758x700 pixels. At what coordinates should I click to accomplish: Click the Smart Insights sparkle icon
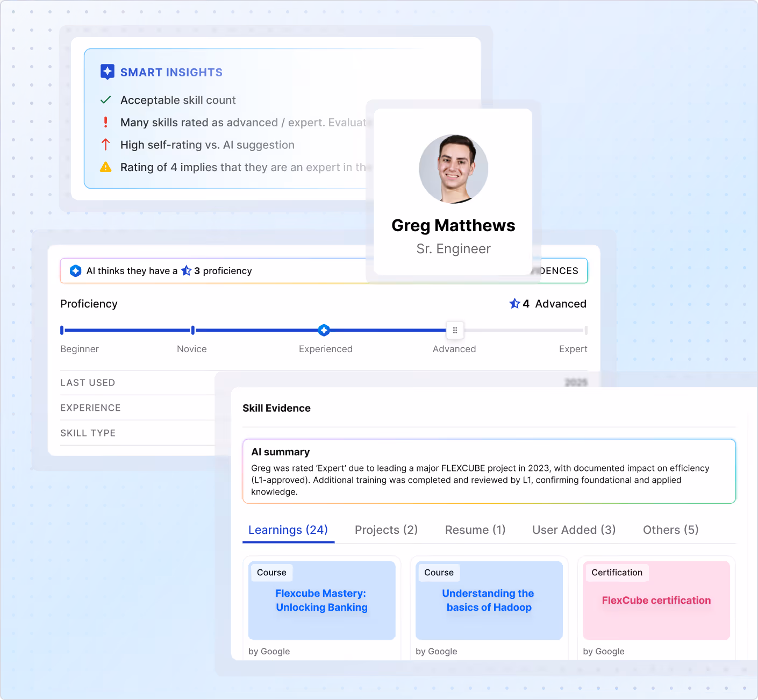107,72
